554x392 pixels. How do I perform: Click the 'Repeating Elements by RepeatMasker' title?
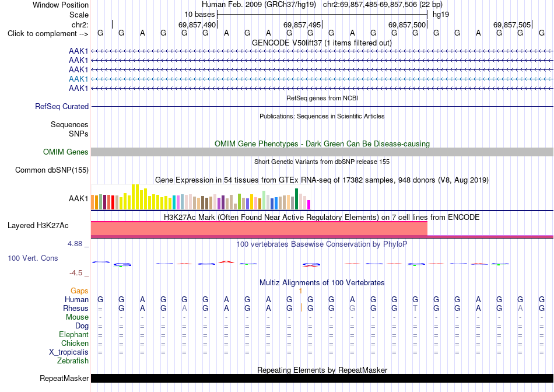click(x=322, y=370)
